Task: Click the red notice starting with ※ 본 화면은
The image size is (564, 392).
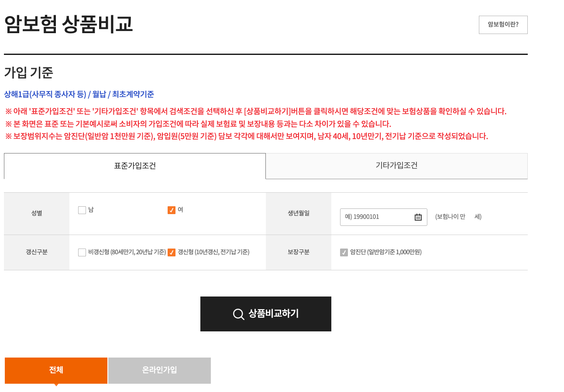Action: pyautogui.click(x=198, y=124)
